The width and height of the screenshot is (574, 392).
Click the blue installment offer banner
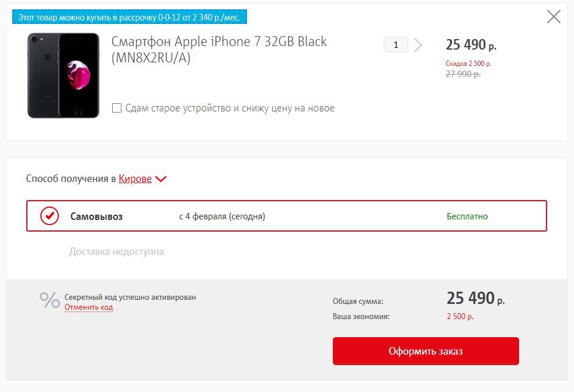(130, 17)
